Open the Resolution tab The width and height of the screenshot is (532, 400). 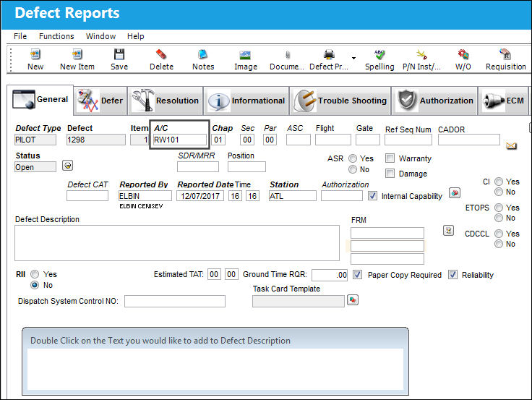click(x=166, y=101)
